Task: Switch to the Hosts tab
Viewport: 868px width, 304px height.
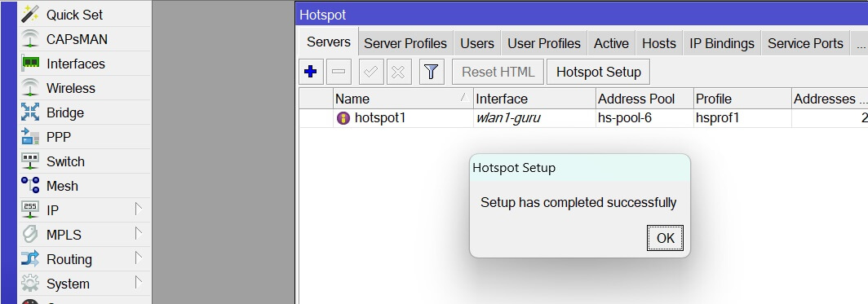Action: pos(659,43)
